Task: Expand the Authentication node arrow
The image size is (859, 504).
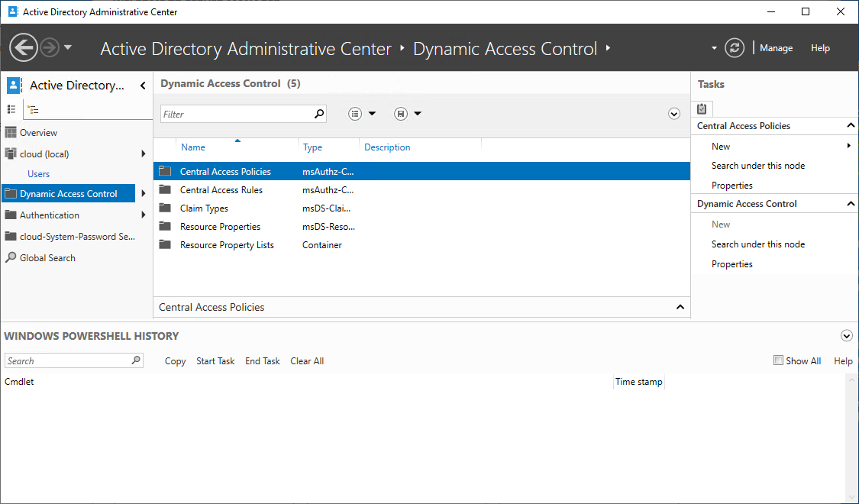Action: [144, 215]
